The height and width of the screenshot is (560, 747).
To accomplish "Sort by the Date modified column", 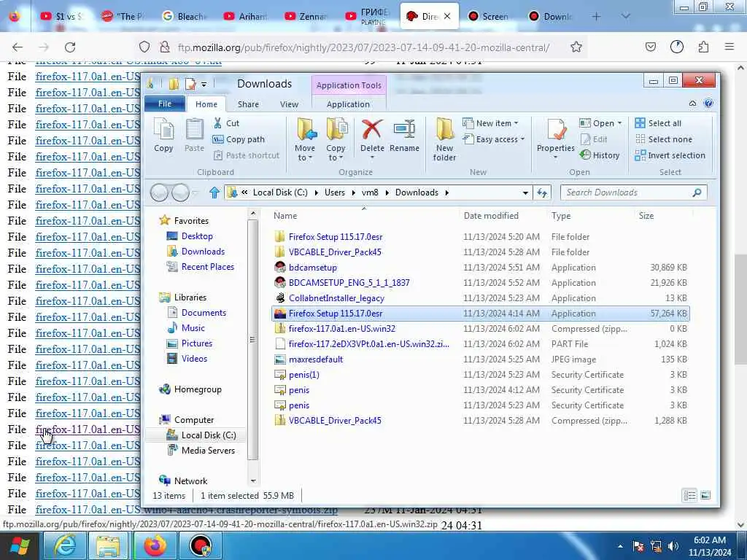I will point(491,216).
